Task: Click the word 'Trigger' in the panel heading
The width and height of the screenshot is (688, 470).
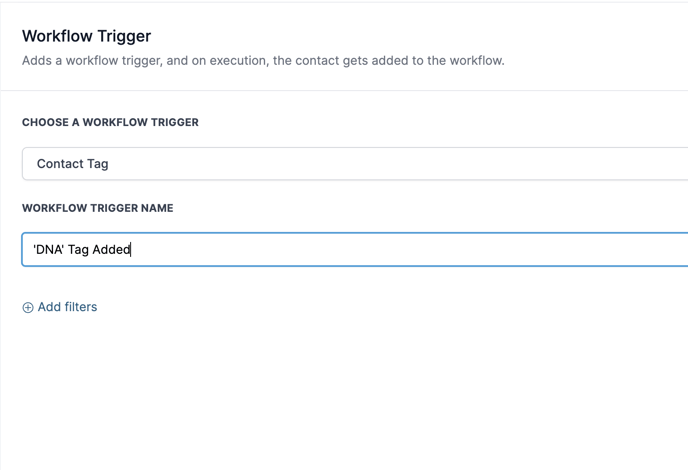Action: click(x=124, y=36)
